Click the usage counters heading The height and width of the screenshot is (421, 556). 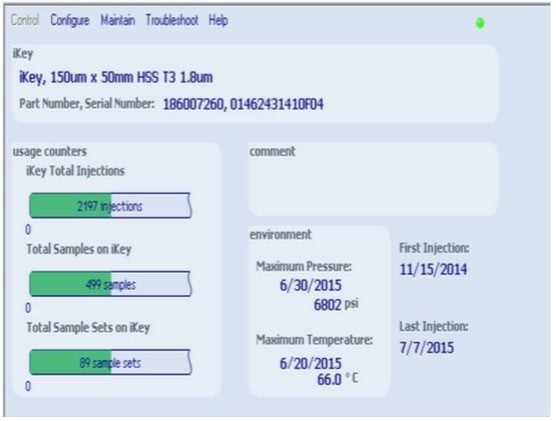pyautogui.click(x=50, y=152)
